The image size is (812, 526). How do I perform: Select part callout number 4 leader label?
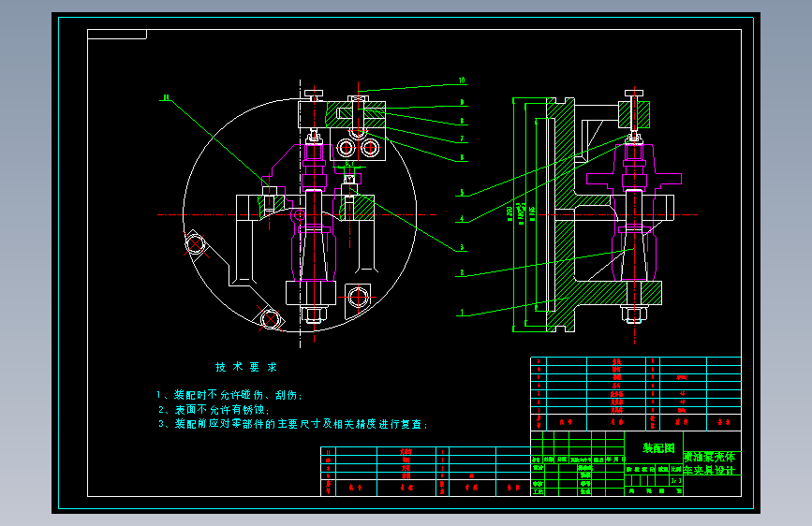(462, 219)
